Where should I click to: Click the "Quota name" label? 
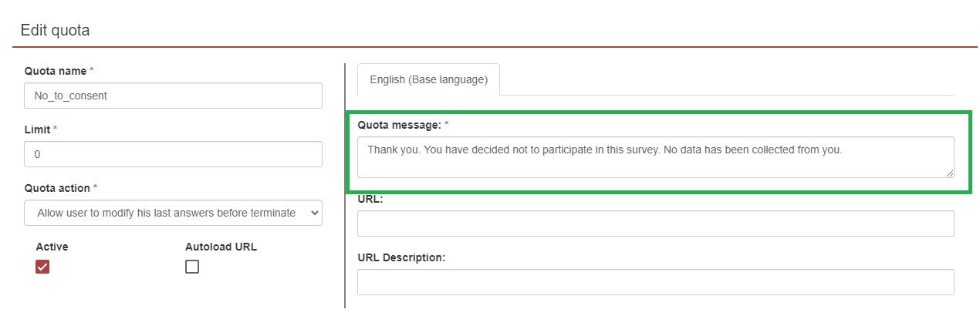(x=56, y=71)
